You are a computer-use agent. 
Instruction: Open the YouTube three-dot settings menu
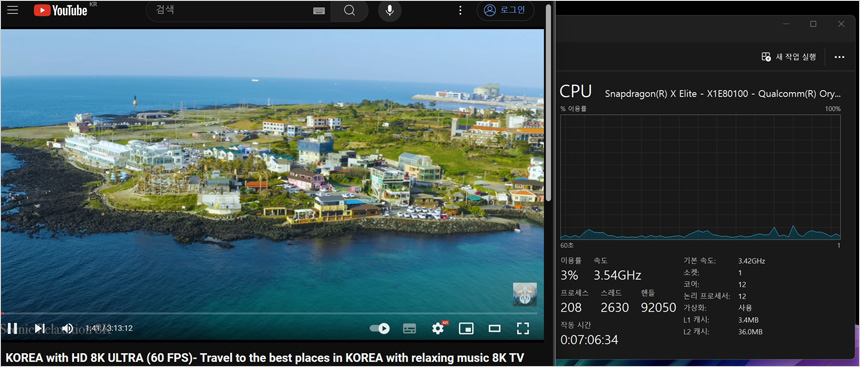[x=460, y=10]
